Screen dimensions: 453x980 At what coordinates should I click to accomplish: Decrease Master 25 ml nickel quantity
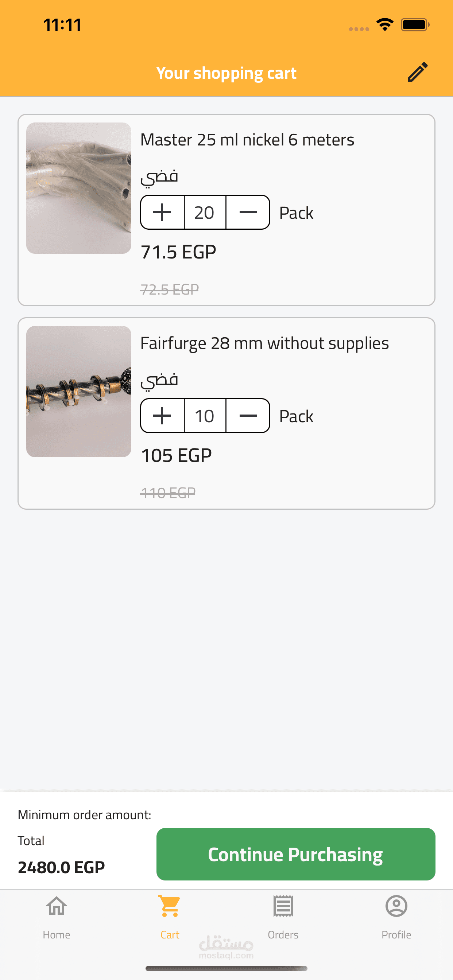coord(248,212)
